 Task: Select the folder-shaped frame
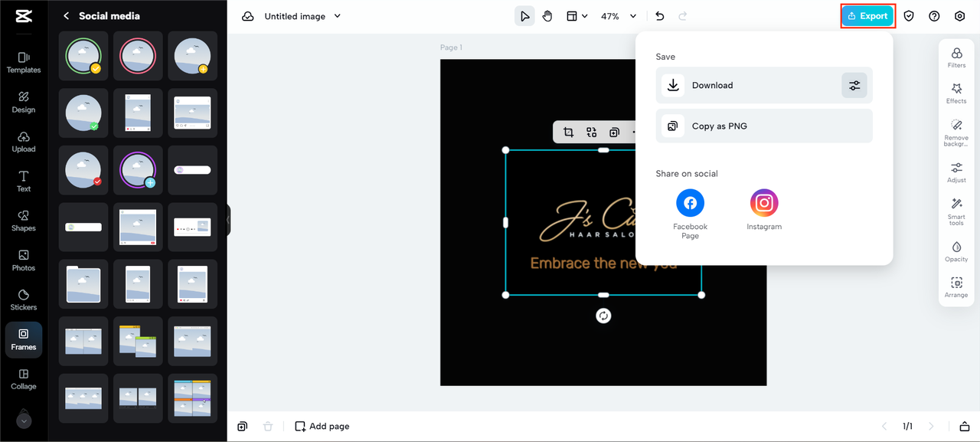[x=83, y=284]
